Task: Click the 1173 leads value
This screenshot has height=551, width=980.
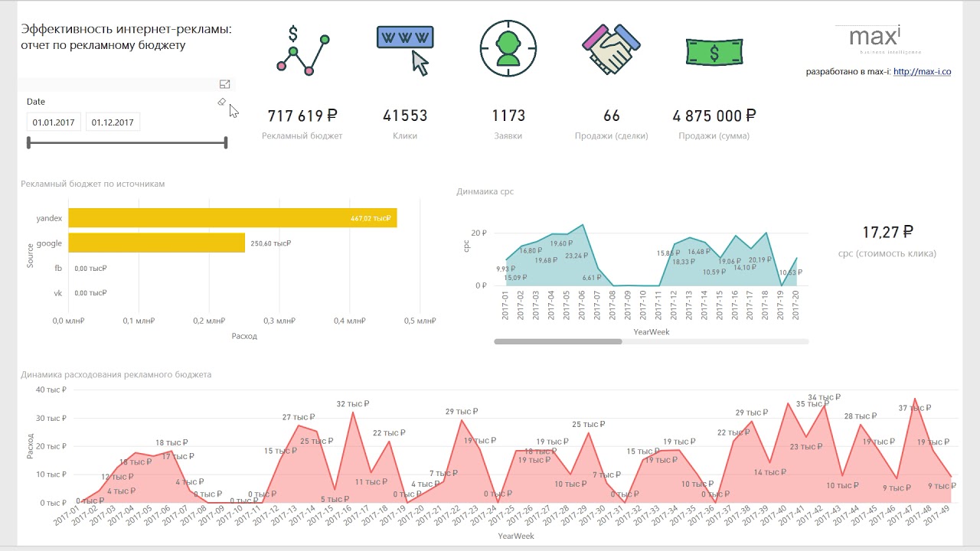Action: (x=508, y=116)
